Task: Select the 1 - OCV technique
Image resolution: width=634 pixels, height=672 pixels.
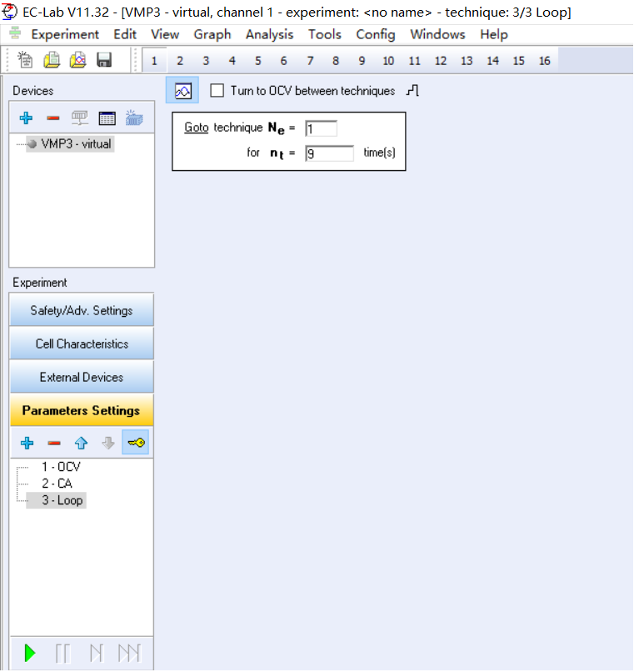Action: pos(61,467)
